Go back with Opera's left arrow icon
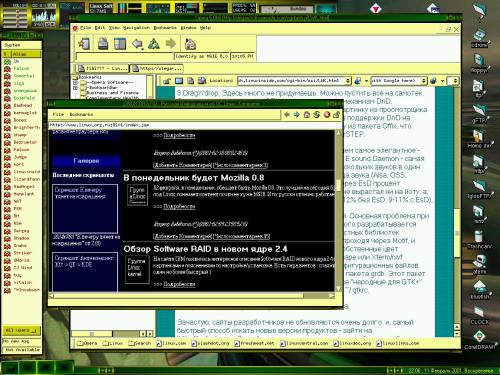 click(137, 43)
